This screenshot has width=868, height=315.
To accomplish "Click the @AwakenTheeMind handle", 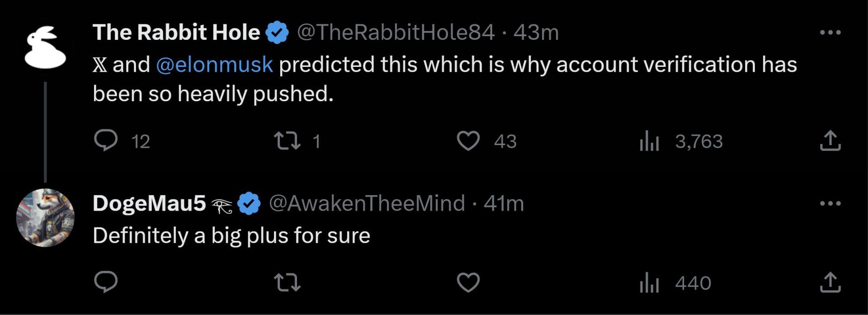I will click(367, 203).
